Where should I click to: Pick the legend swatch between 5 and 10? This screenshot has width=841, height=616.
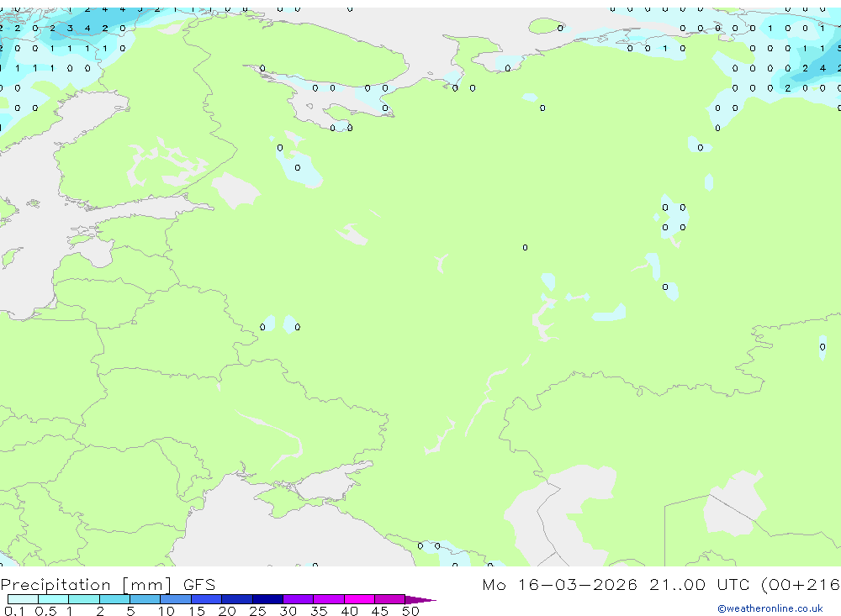pos(145,599)
